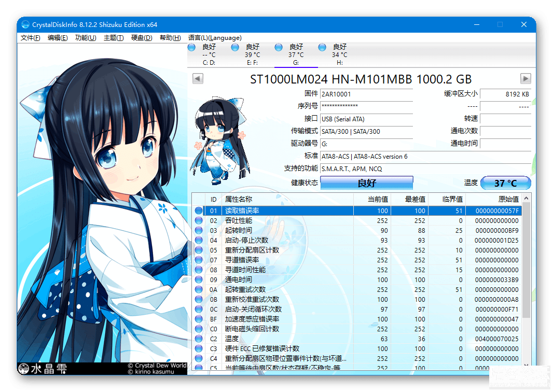Click the 最差值 column header
The width and height of the screenshot is (553, 392).
tap(410, 199)
